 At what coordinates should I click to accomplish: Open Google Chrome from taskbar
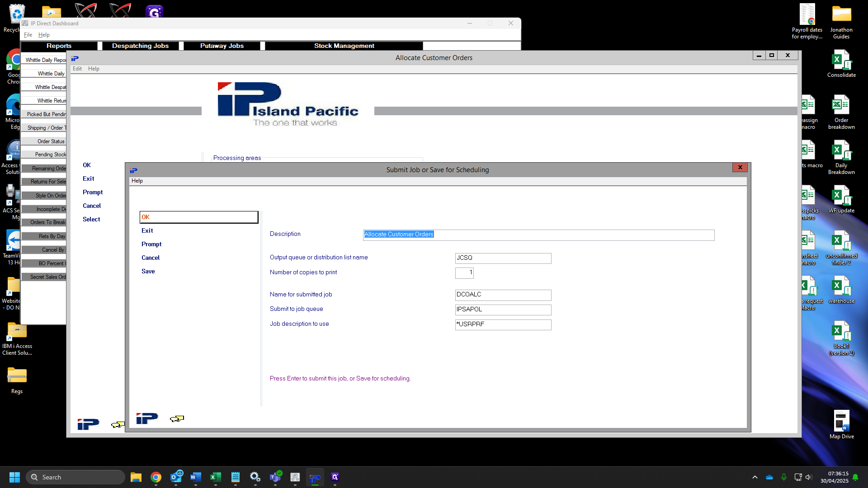click(156, 477)
